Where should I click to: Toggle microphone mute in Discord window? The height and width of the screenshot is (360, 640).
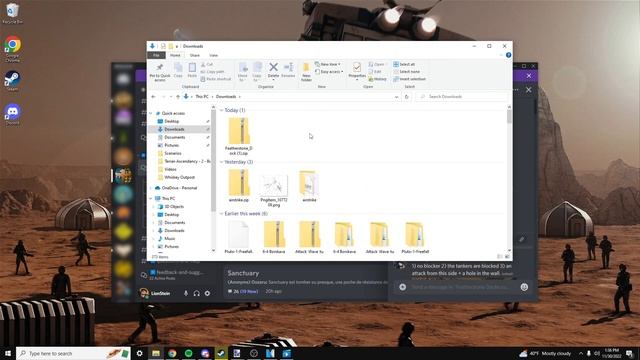(x=186, y=293)
